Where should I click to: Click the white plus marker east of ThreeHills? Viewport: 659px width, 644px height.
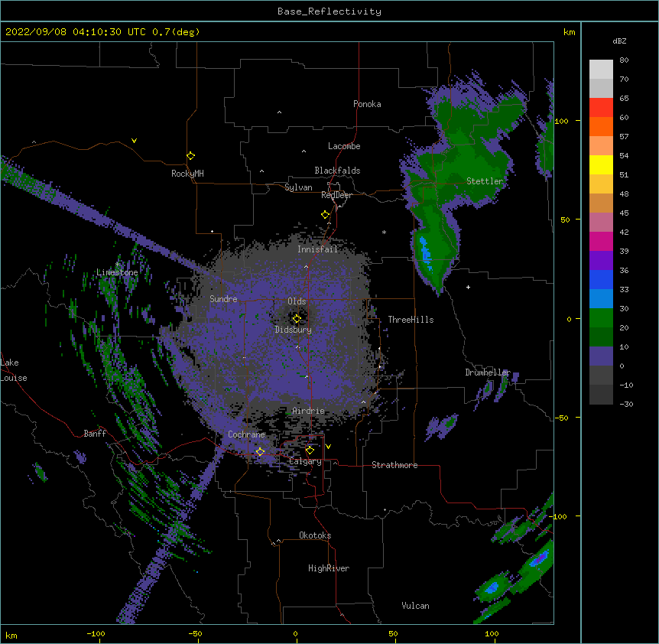coord(468,287)
